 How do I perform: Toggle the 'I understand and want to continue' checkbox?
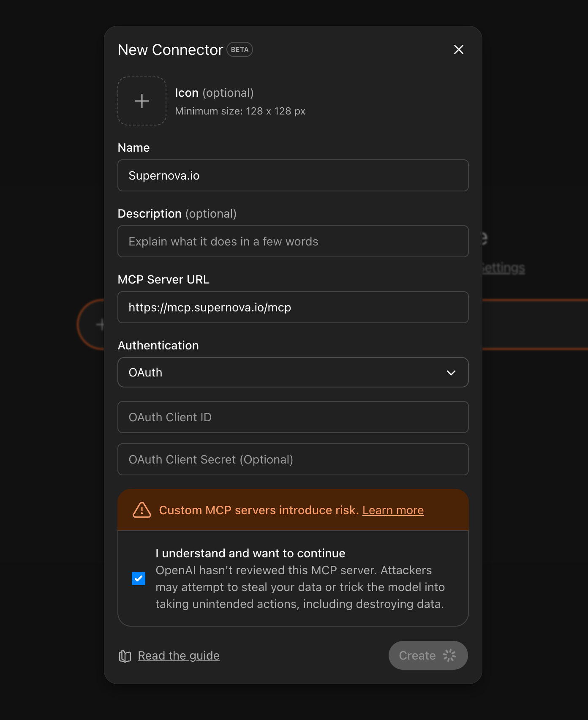pos(139,578)
